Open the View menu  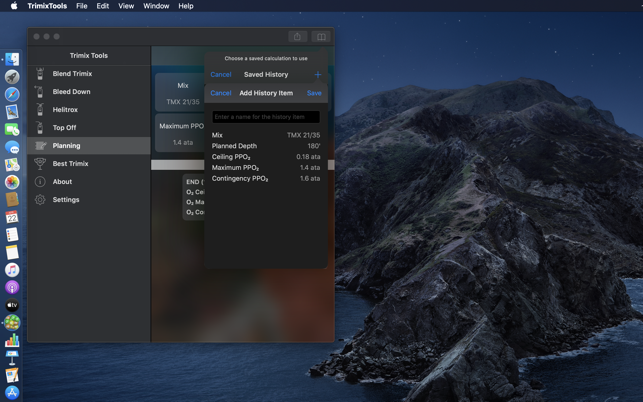126,6
